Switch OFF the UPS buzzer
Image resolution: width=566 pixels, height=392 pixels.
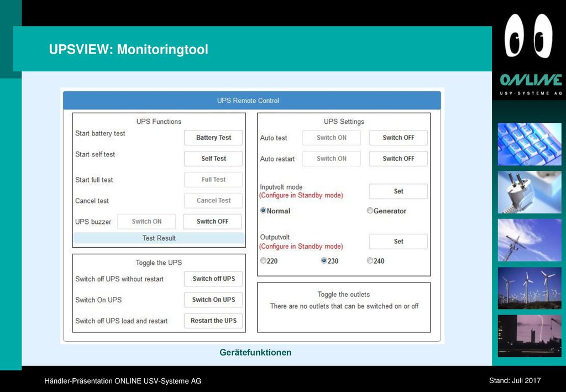click(212, 221)
